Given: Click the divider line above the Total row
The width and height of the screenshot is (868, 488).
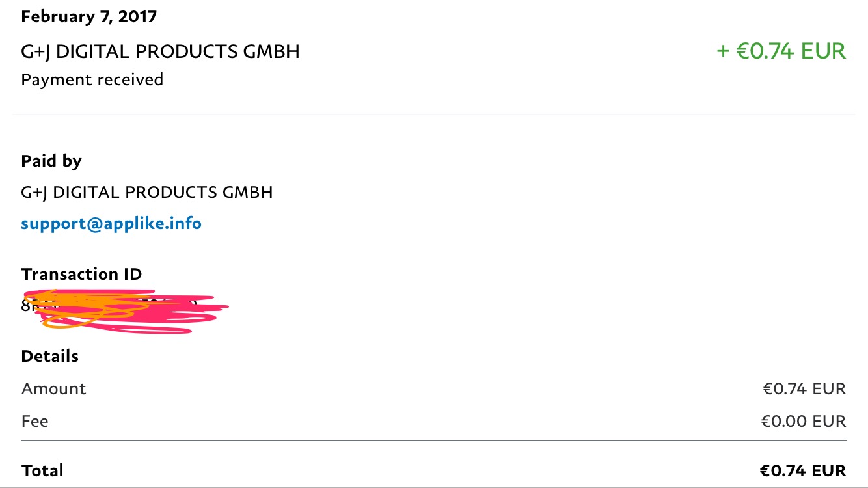Looking at the screenshot, I should pyautogui.click(x=434, y=441).
